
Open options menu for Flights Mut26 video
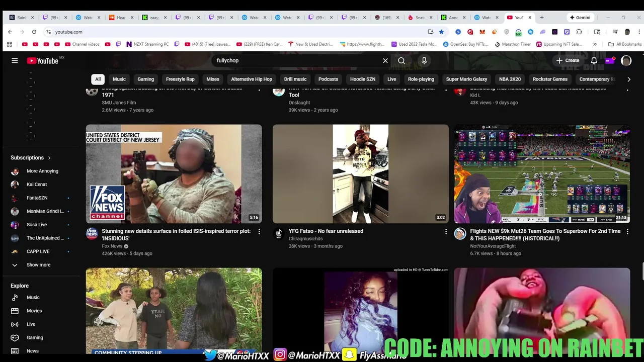click(x=627, y=232)
